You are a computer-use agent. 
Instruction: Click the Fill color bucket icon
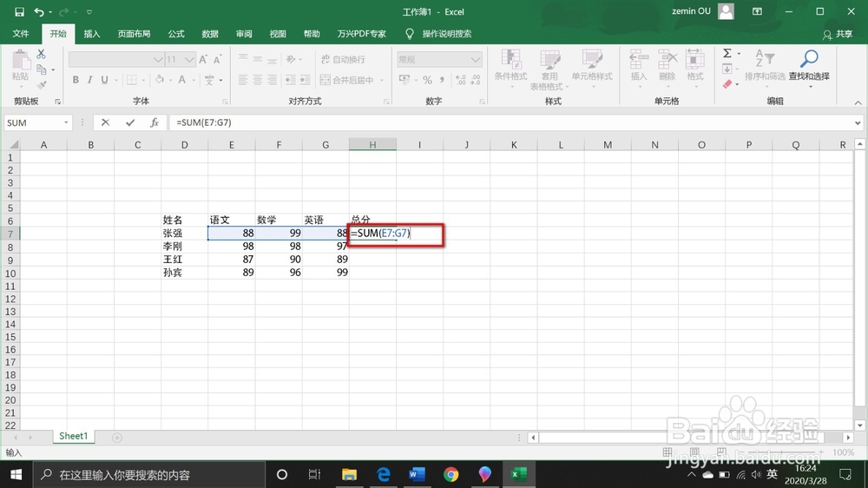(160, 80)
